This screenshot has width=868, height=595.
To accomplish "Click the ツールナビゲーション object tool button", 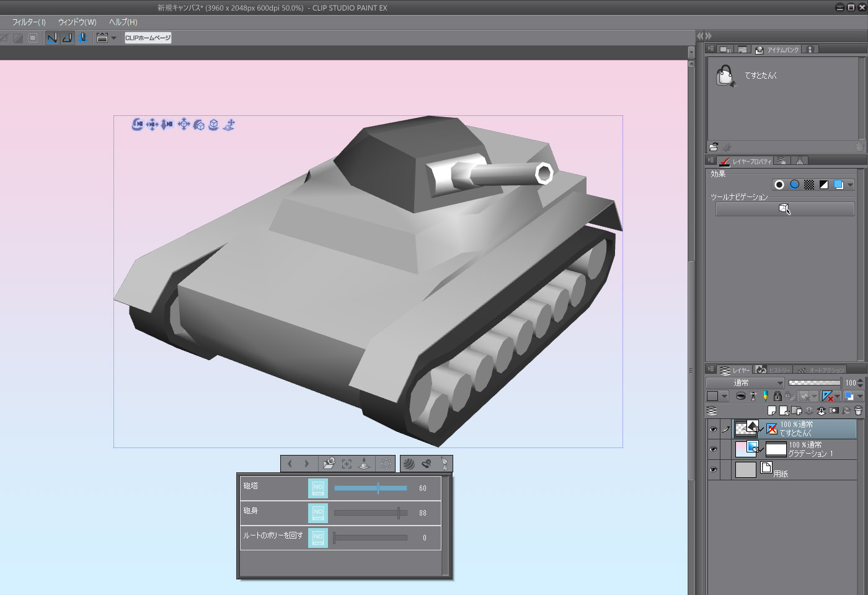I will [784, 209].
